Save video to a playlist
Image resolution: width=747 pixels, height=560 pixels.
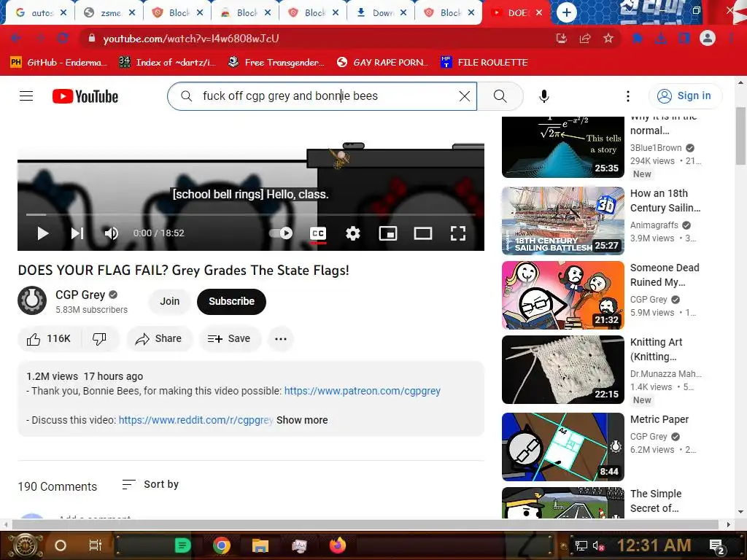(x=229, y=338)
